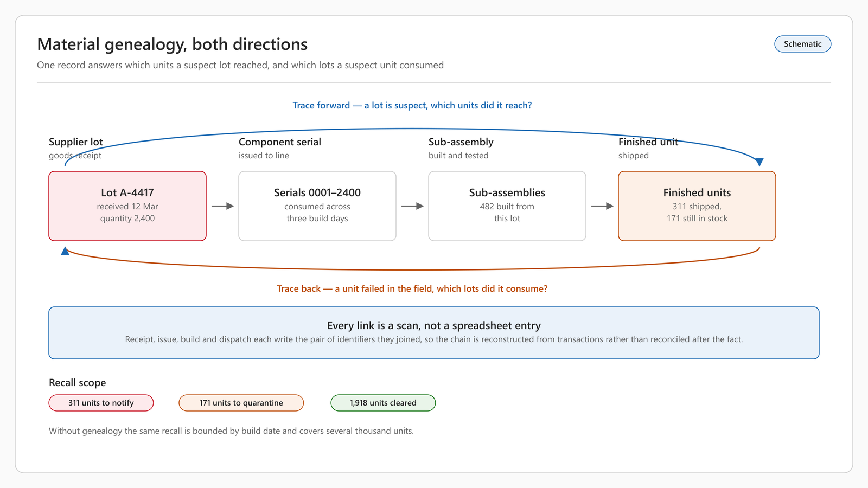This screenshot has height=488, width=868.
Task: Click the '311 units to notify' pill
Action: pyautogui.click(x=101, y=403)
